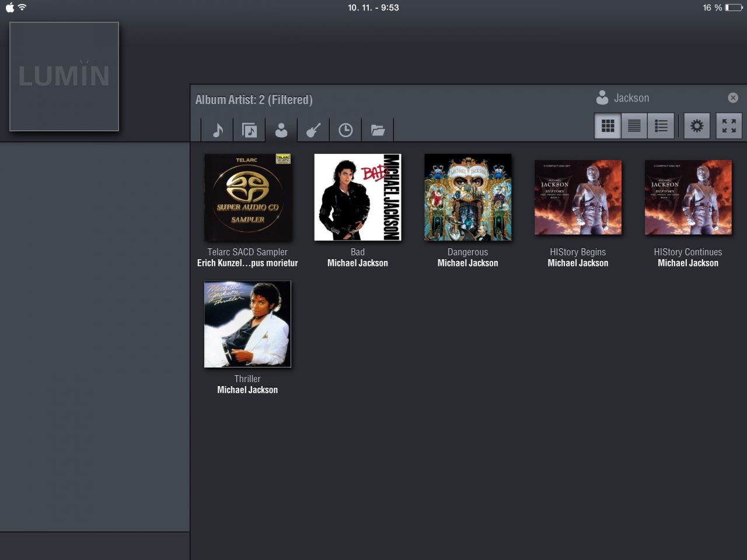Viewport: 747px width, 560px height.
Task: Switch to the Albums tab icon
Action: [249, 129]
